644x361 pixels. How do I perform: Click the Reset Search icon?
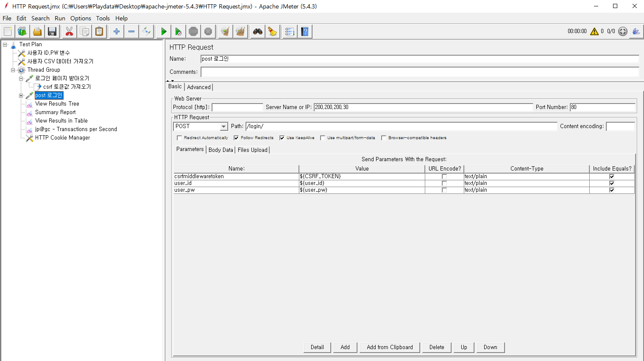pyautogui.click(x=273, y=31)
